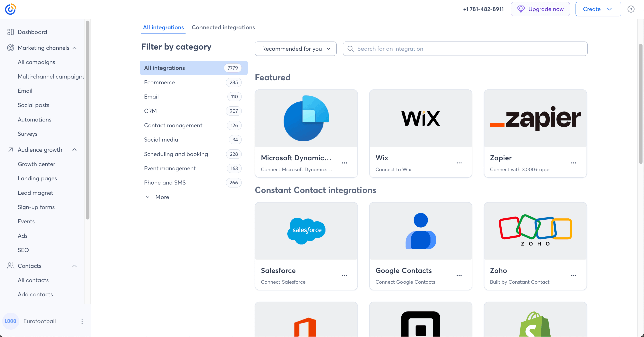Click the Upgrade now button

540,9
